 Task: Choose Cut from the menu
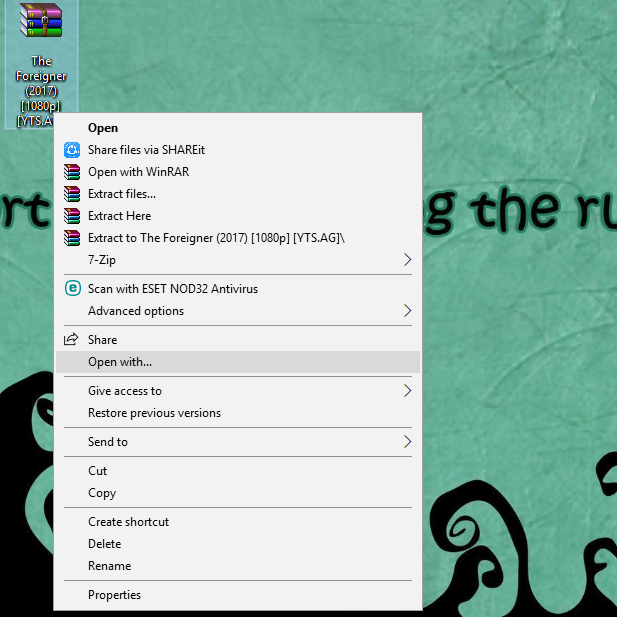pos(238,471)
